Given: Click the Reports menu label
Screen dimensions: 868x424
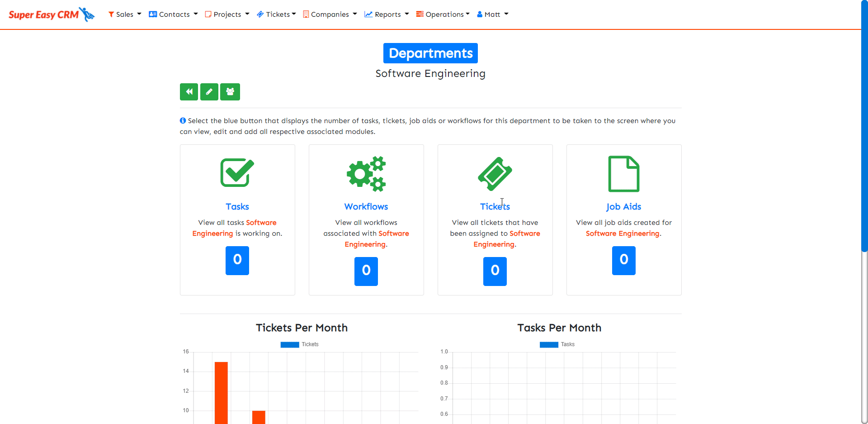Looking at the screenshot, I should click(x=388, y=14).
